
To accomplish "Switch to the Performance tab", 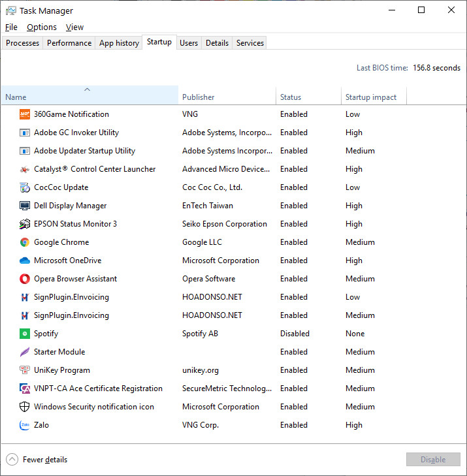I will click(x=69, y=43).
